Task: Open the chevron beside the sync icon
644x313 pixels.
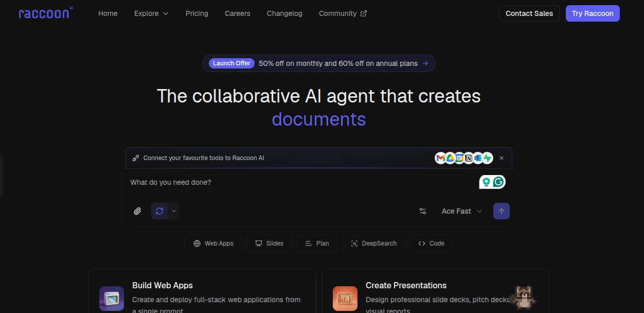Action: click(174, 211)
